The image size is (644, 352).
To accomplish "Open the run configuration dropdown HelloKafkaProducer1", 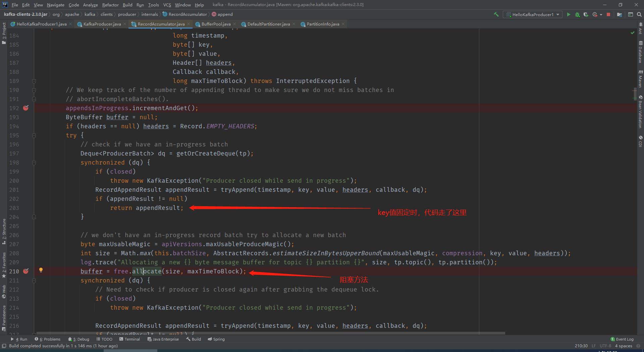I will click(x=533, y=14).
